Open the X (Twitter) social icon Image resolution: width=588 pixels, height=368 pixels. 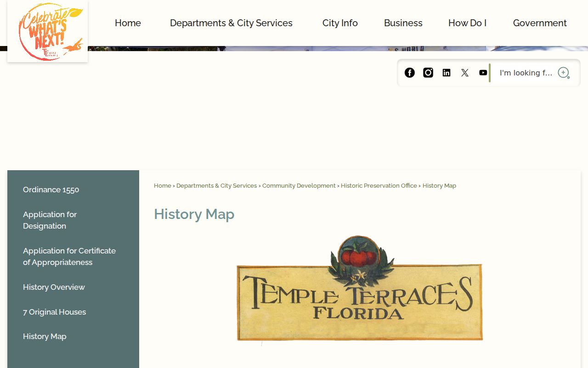(x=465, y=73)
